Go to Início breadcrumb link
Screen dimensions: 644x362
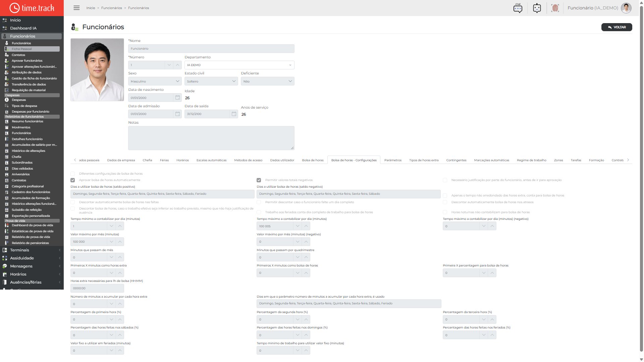tap(91, 8)
